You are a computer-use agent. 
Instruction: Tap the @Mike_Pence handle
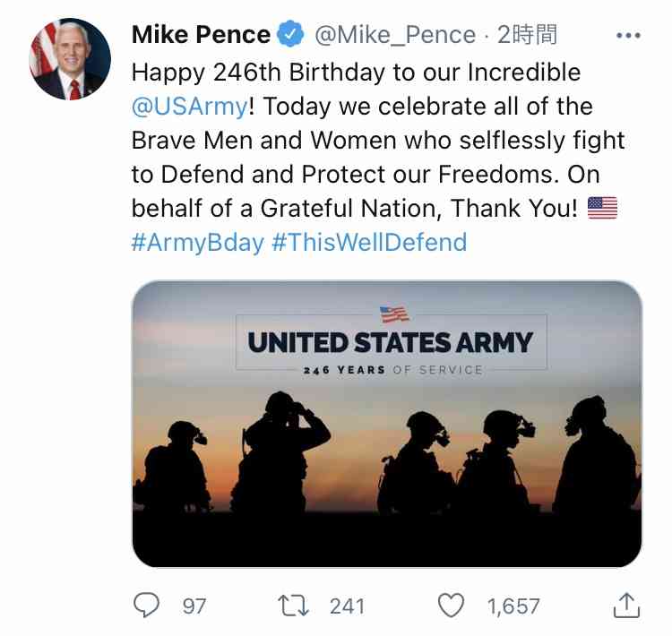click(393, 36)
